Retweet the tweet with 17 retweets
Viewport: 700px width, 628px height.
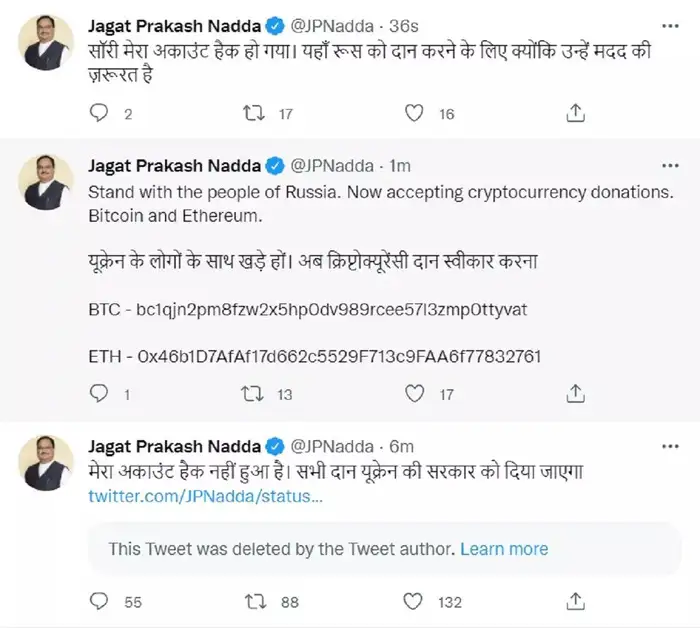(x=255, y=114)
